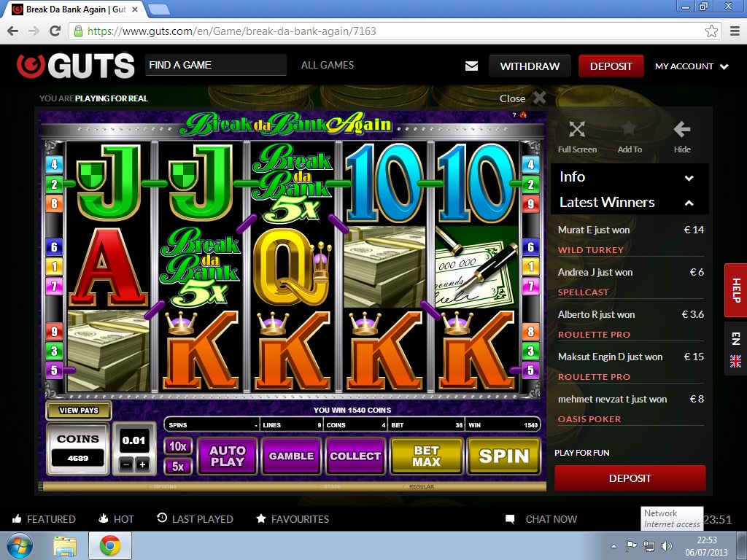
Task: Select payline 9 on the left side
Action: coord(54,331)
